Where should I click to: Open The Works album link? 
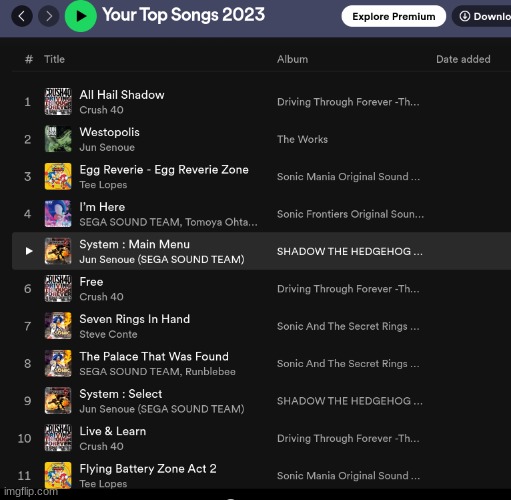(x=302, y=139)
